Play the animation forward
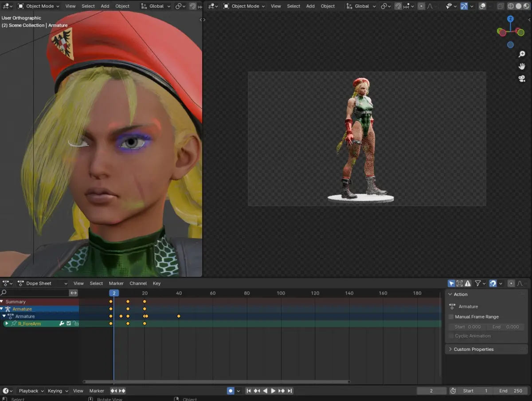 click(273, 391)
